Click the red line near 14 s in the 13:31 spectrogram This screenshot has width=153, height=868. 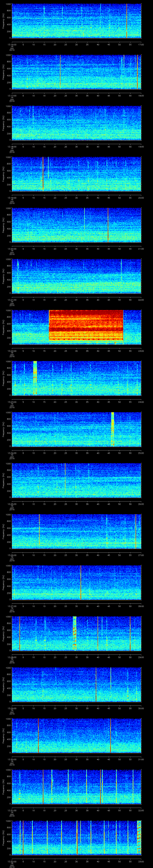click(43, 787)
